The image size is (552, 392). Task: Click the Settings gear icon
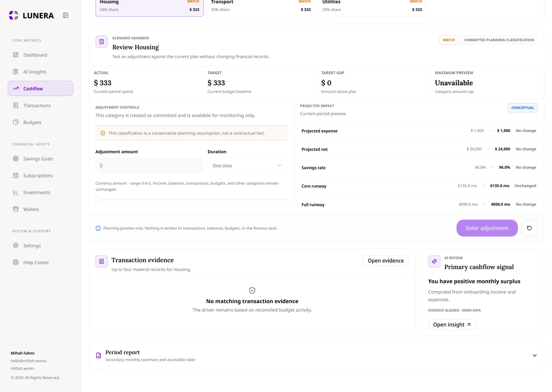[x=16, y=246]
